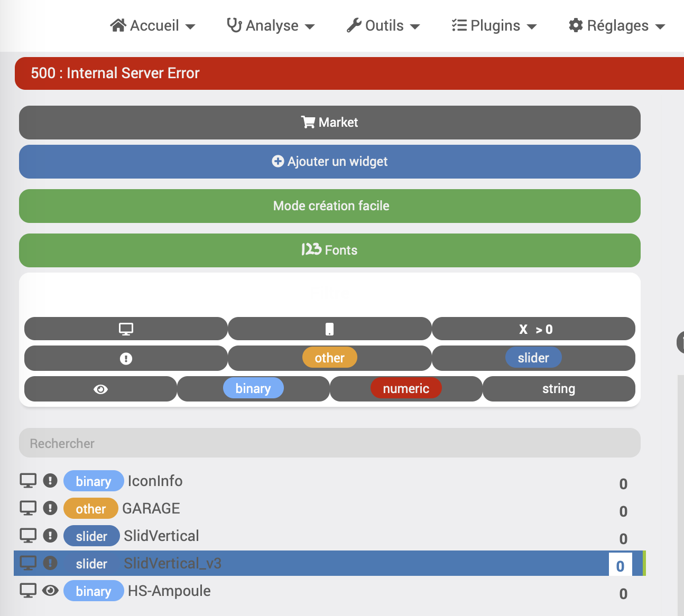Click eye icon on HS-Ampoule row
This screenshot has height=616, width=684.
(50, 591)
